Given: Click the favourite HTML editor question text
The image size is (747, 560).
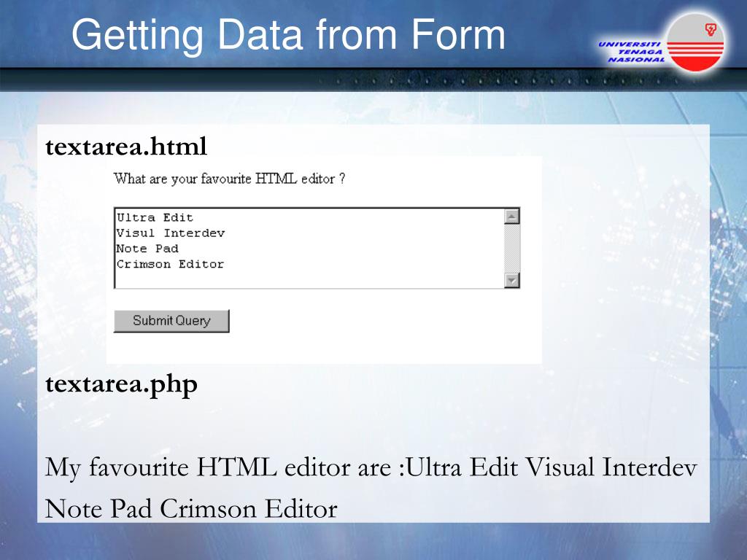Looking at the screenshot, I should 229,179.
